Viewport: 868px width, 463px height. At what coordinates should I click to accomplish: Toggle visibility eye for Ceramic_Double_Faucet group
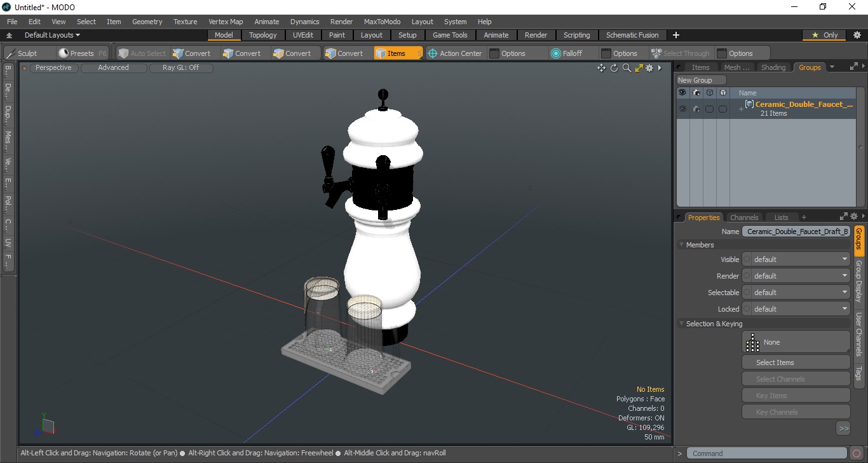682,109
